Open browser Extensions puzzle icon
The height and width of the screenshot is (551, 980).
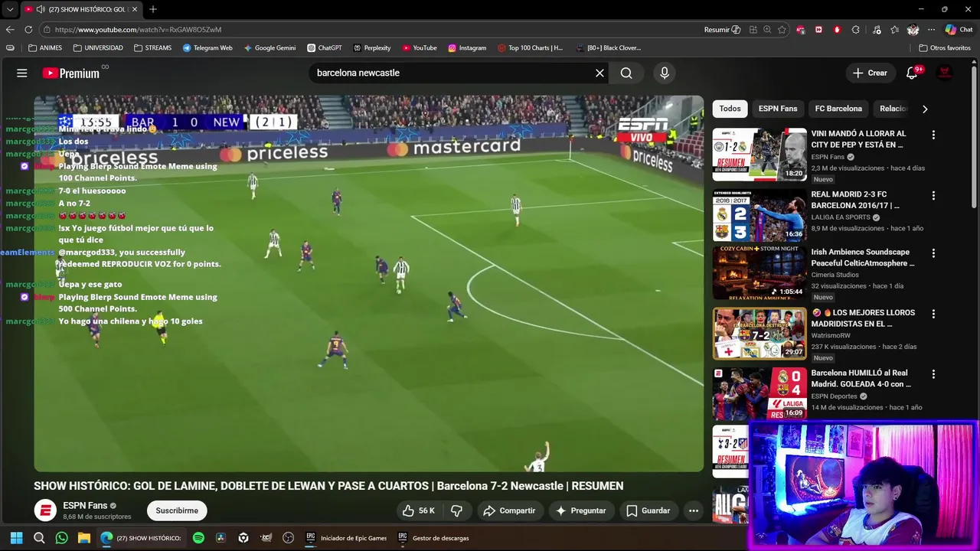[x=855, y=30]
